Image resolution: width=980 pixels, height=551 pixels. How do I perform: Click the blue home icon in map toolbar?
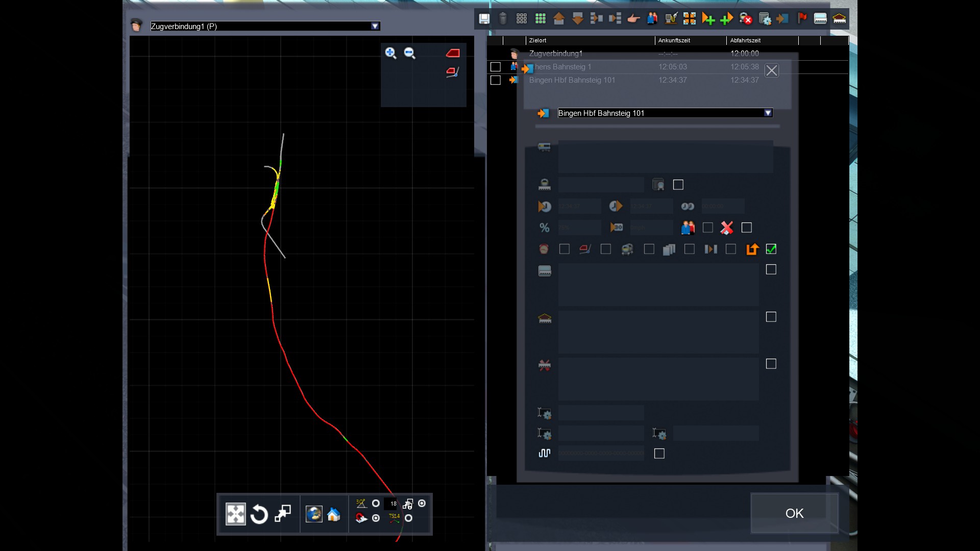pos(334,514)
